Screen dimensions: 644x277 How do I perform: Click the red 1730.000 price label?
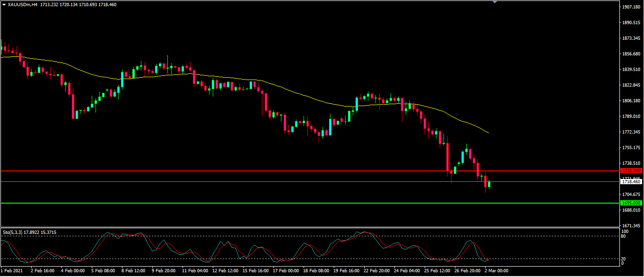[631, 170]
